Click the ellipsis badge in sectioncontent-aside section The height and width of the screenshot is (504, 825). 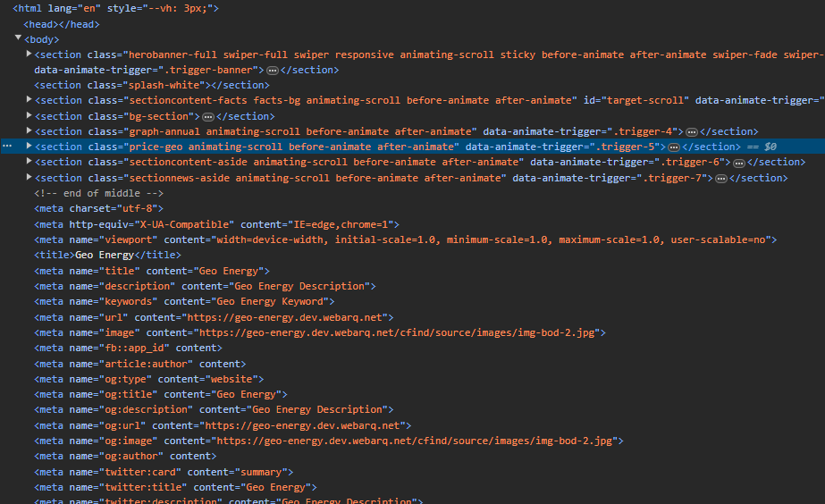738,163
